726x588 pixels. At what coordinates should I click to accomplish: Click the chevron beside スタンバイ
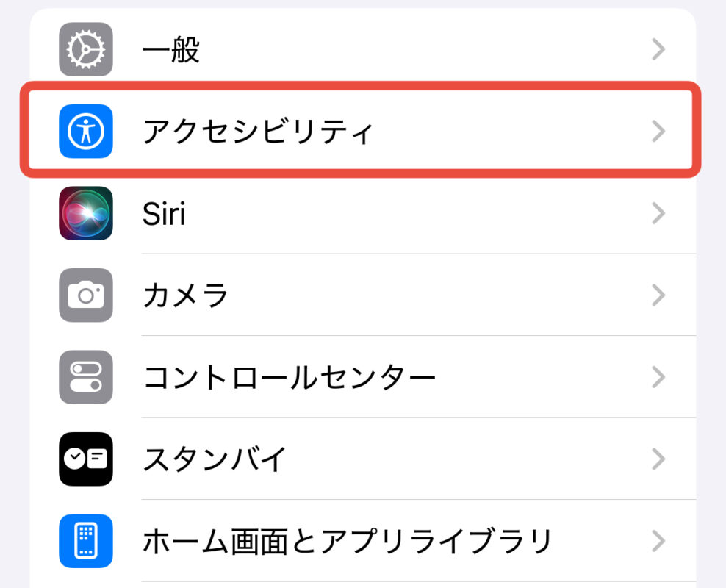coord(658,459)
